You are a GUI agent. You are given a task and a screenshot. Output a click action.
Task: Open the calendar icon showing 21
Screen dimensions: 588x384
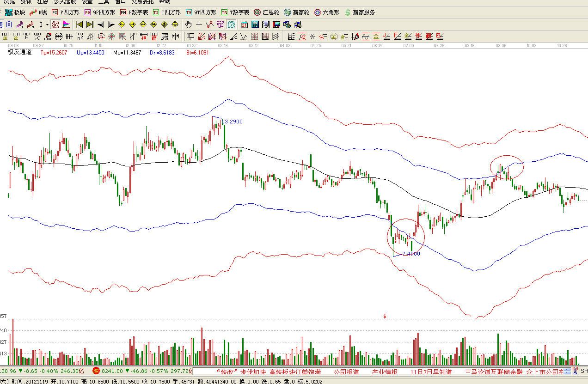pyautogui.click(x=244, y=24)
